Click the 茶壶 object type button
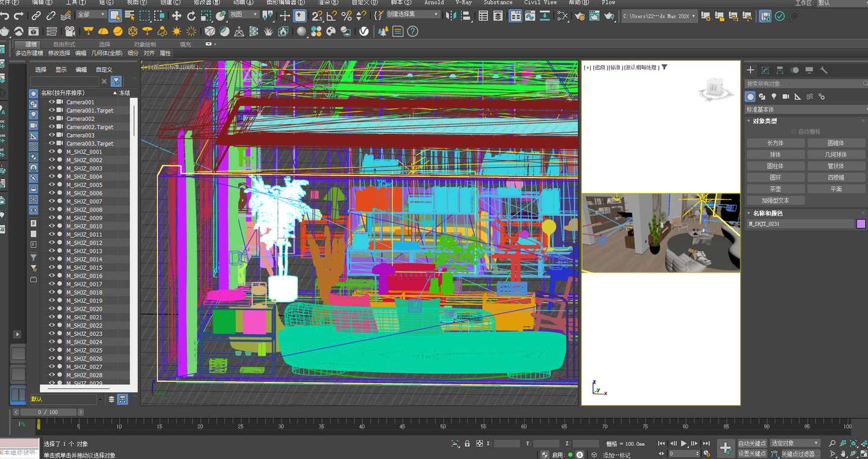 point(775,189)
